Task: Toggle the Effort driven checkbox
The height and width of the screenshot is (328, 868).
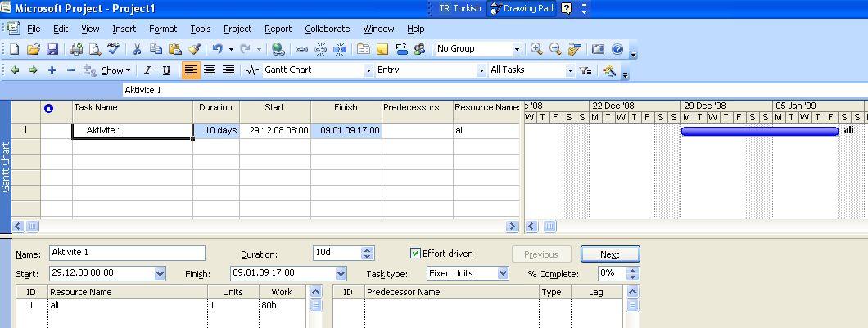Action: click(416, 254)
